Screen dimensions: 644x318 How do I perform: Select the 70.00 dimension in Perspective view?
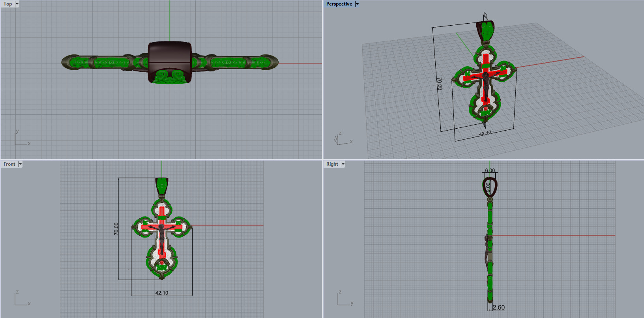[439, 84]
